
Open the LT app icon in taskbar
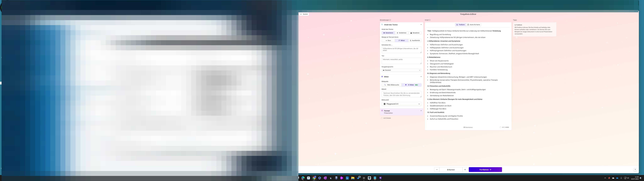[x=309, y=178]
